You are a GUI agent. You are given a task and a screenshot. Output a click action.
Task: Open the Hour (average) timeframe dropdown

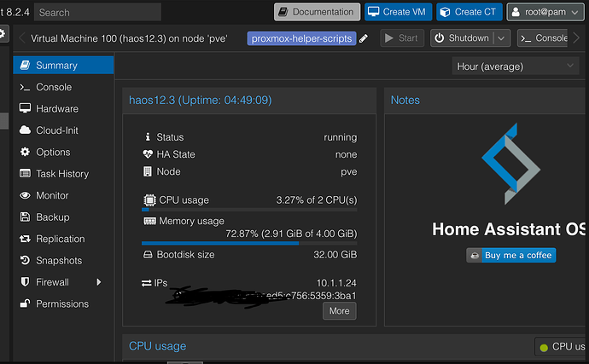516,66
